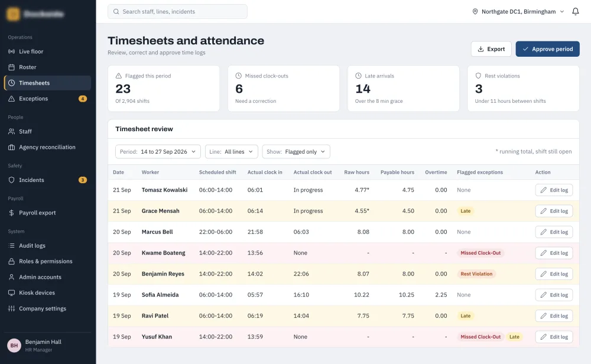Open the Staff page

pos(47,132)
